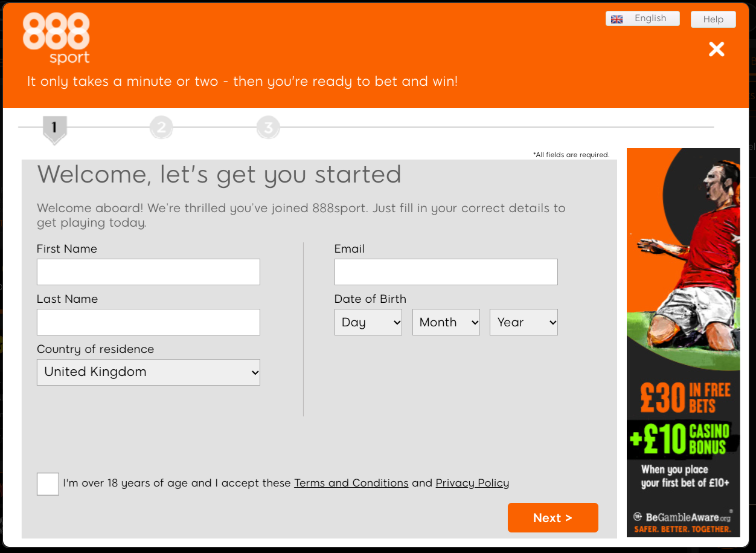This screenshot has width=756, height=553.
Task: Click the Next > button
Action: (x=553, y=518)
